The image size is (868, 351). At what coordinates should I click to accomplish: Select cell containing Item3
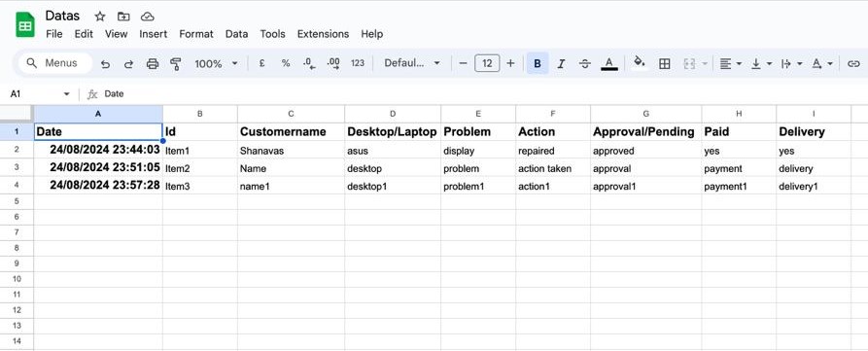pyautogui.click(x=200, y=186)
